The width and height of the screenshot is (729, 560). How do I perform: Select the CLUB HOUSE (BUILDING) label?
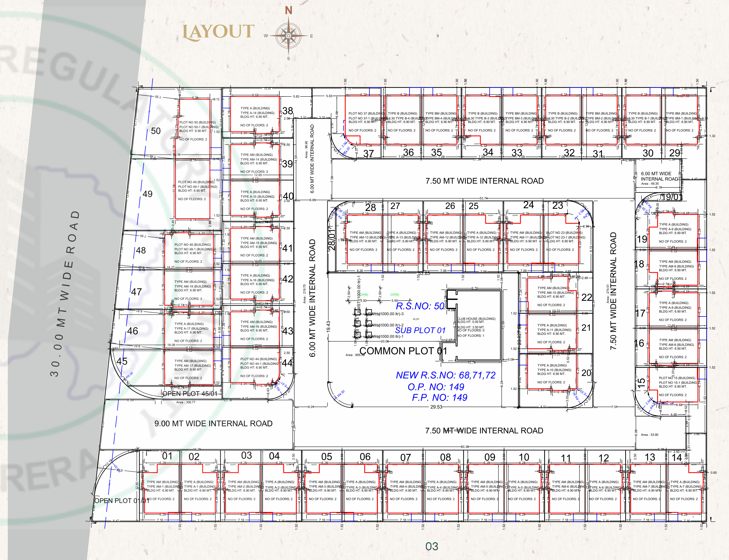coord(476,319)
